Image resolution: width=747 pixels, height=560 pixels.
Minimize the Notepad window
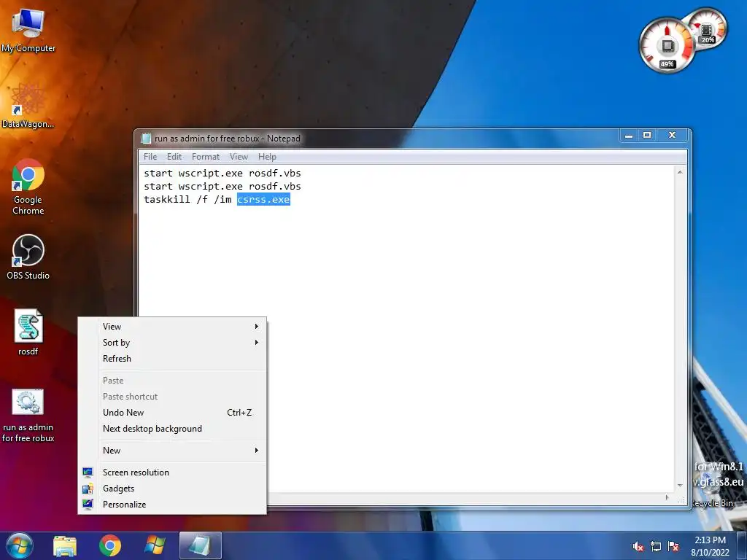(x=629, y=136)
